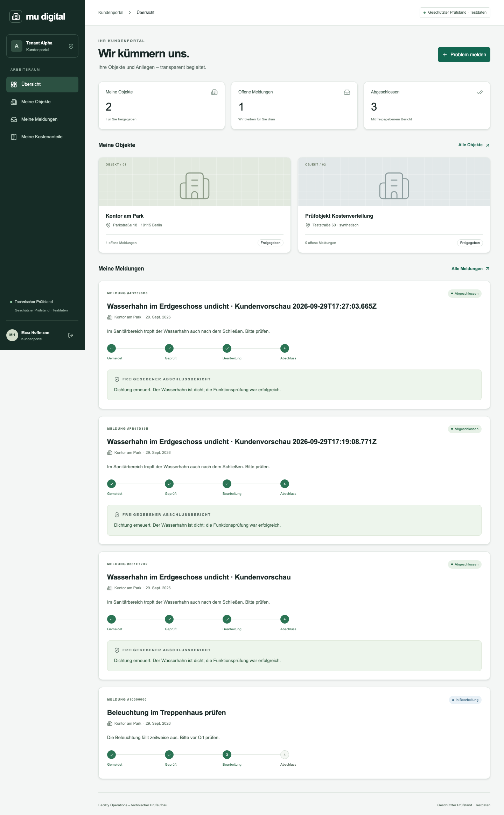The image size is (504, 815).
Task: Click the double-check icon in Abgeschlossen card
Action: point(479,92)
